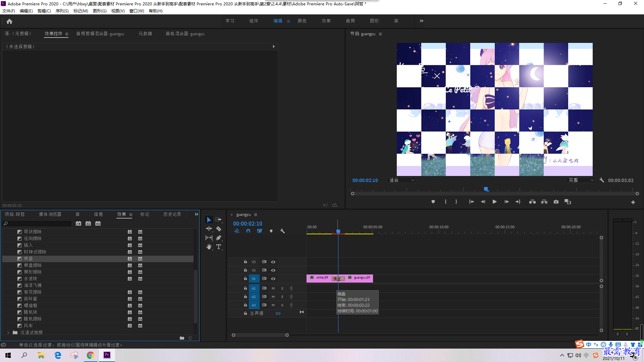
Task: Toggle insert sequences as nests icon
Action: [x=237, y=231]
